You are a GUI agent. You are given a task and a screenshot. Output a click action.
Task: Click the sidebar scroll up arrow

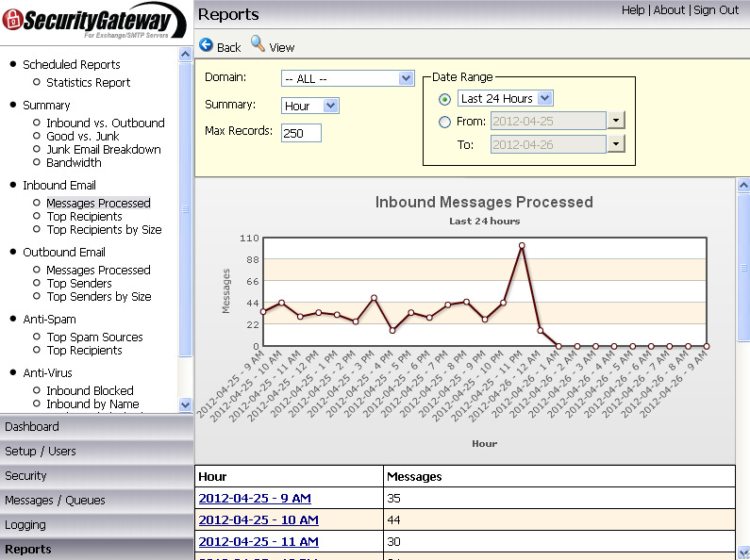(185, 55)
